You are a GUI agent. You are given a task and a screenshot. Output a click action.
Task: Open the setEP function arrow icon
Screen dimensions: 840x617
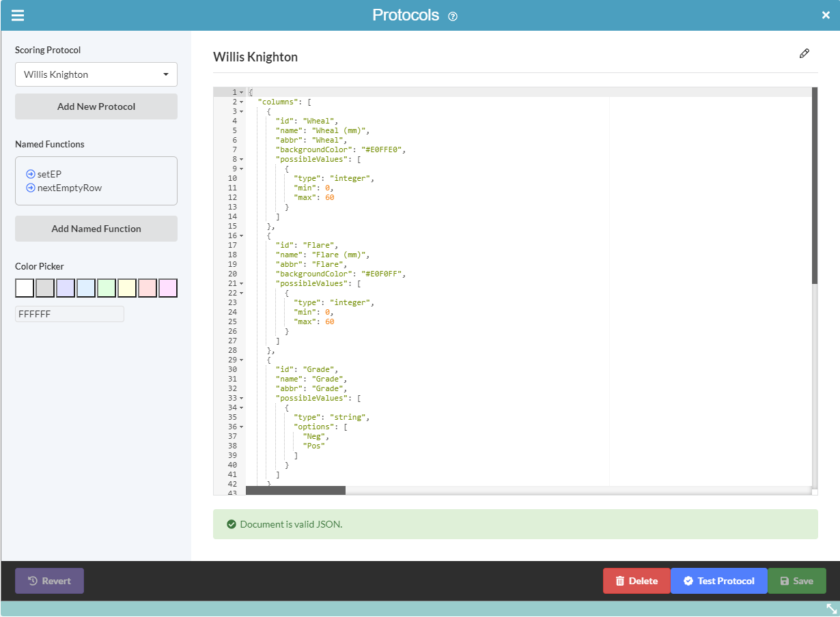[x=30, y=174]
